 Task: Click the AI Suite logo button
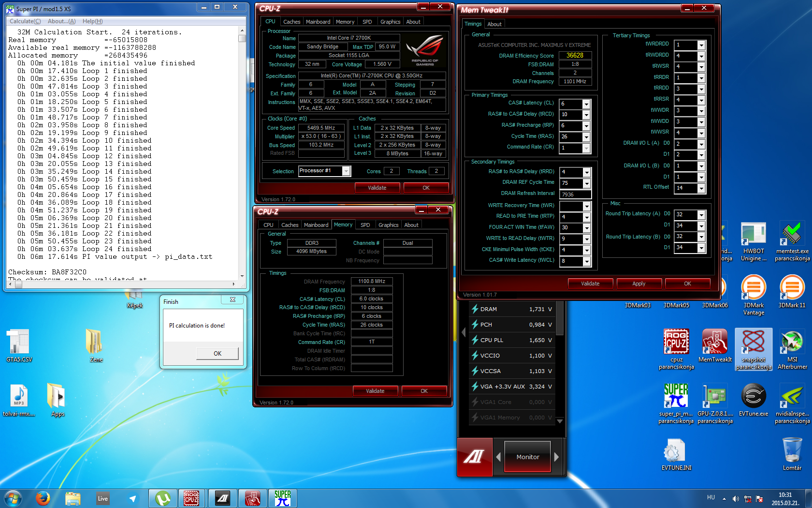pos(475,456)
